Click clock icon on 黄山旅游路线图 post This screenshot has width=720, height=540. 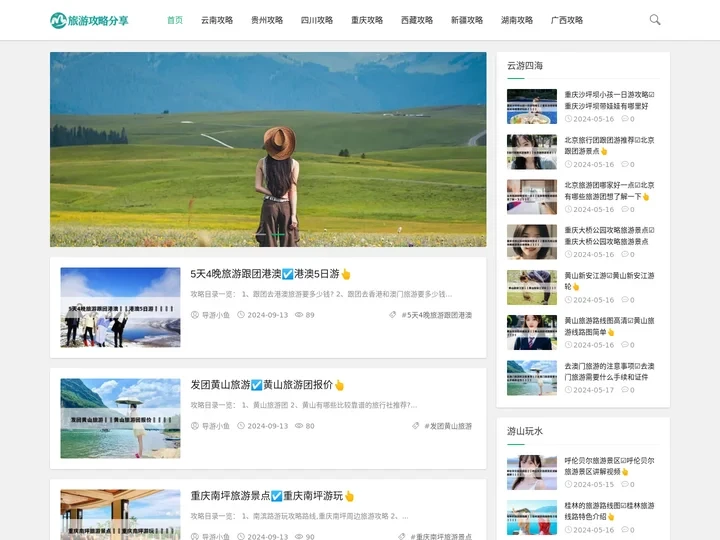tap(568, 345)
